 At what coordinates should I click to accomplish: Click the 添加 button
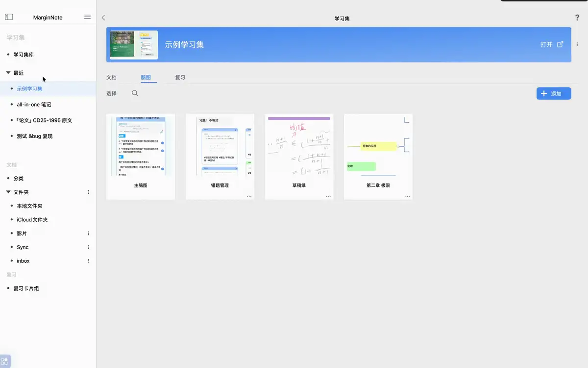click(554, 93)
